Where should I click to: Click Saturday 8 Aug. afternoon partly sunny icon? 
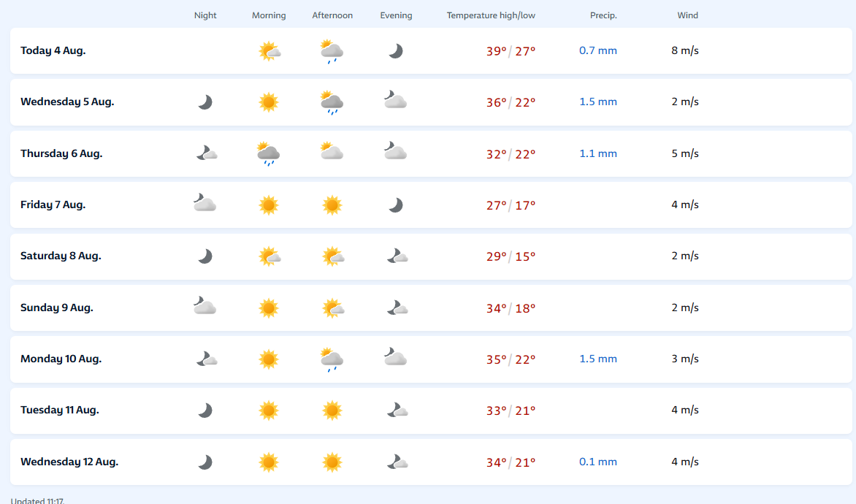[333, 256]
